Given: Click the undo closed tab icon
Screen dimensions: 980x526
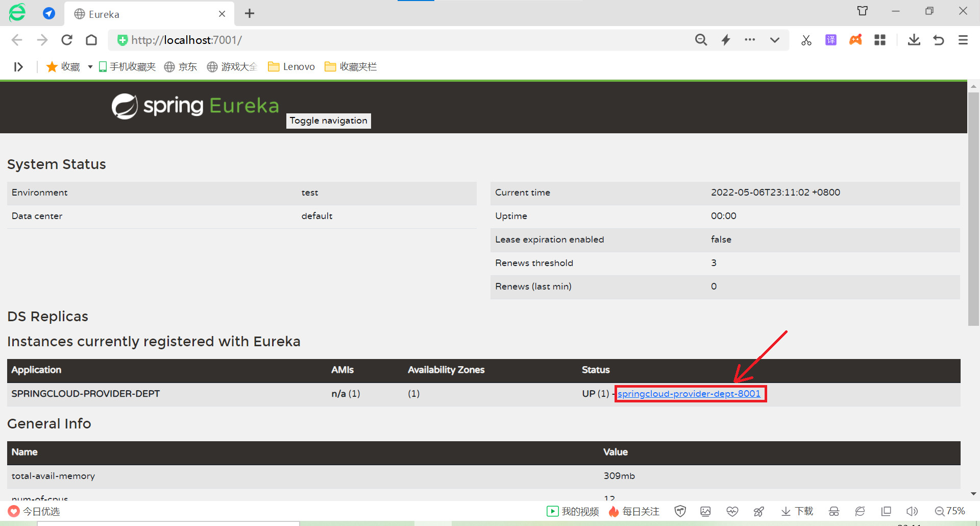Looking at the screenshot, I should (x=939, y=40).
